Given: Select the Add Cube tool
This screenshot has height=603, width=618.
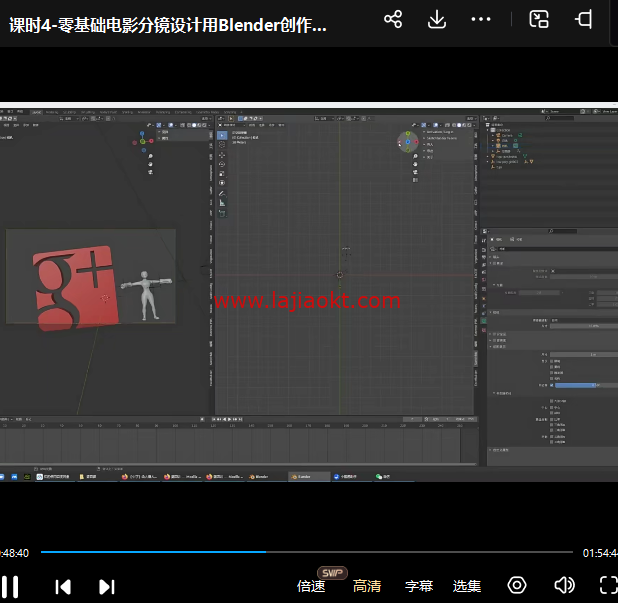Looking at the screenshot, I should [x=222, y=213].
